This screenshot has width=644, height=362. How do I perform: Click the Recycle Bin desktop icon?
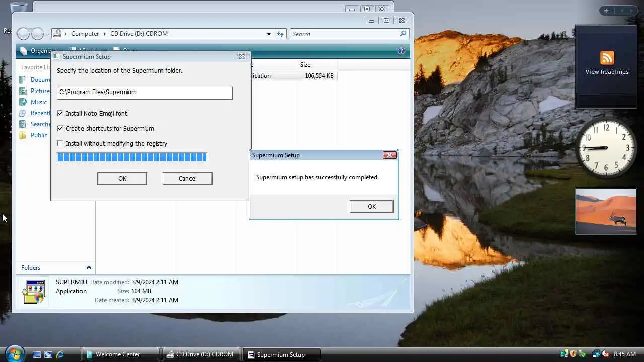[19, 8]
